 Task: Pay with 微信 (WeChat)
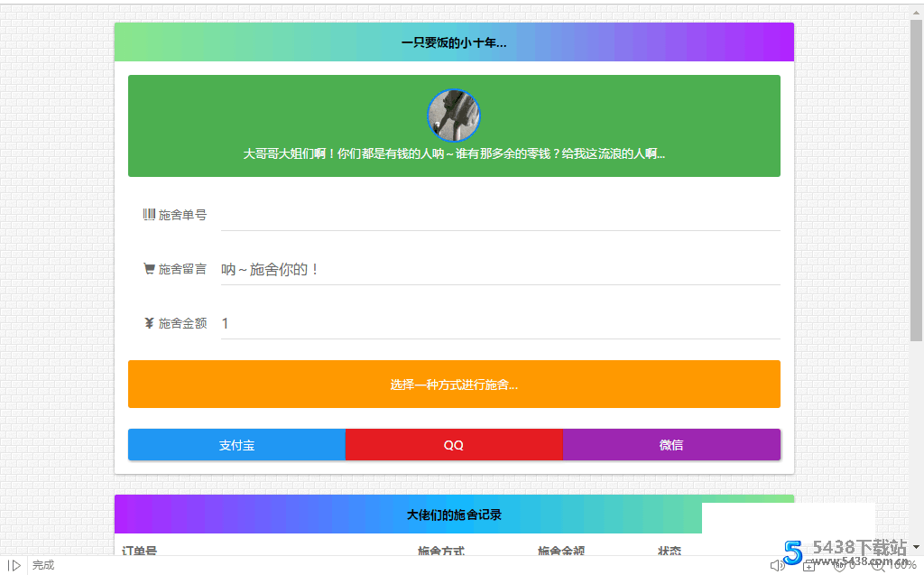pyautogui.click(x=671, y=444)
